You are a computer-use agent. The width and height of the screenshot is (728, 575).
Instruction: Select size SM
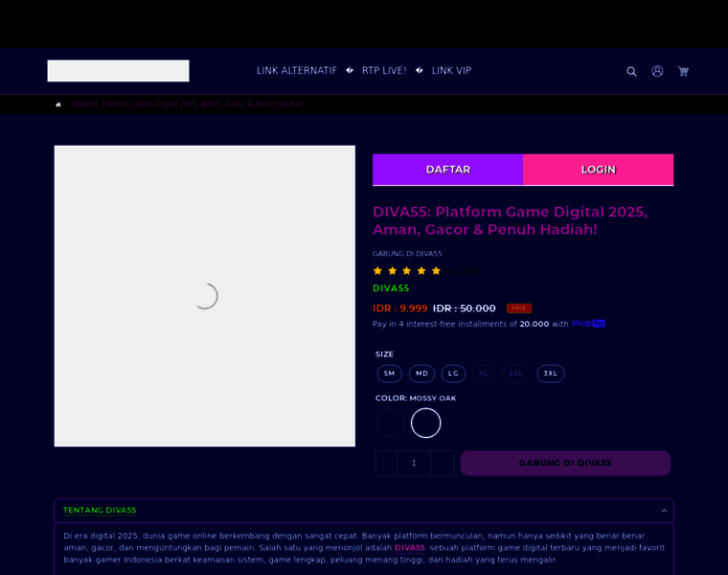point(390,374)
